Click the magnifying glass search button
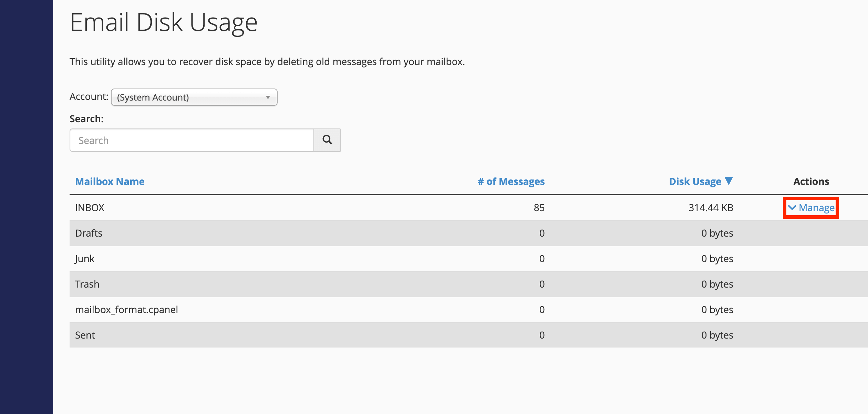Viewport: 868px width, 414px height. [327, 140]
